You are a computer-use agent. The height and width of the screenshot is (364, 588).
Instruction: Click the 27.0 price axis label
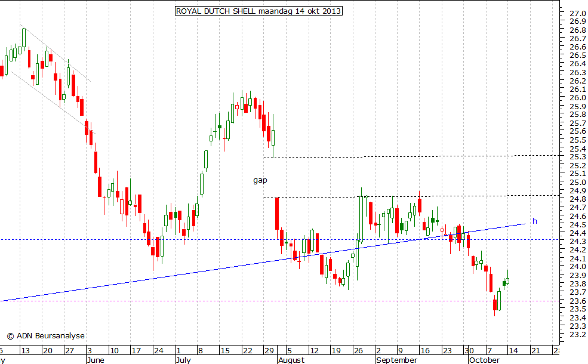click(578, 13)
